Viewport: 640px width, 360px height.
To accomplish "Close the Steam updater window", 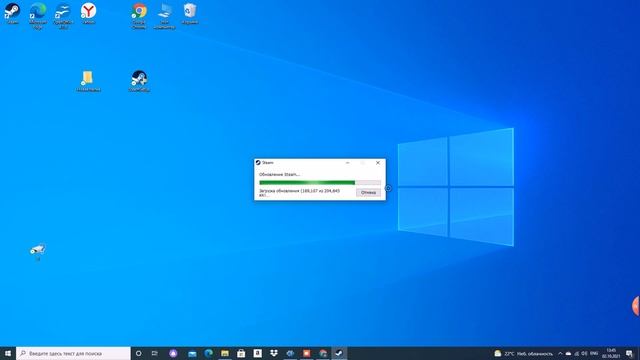I will point(378,162).
